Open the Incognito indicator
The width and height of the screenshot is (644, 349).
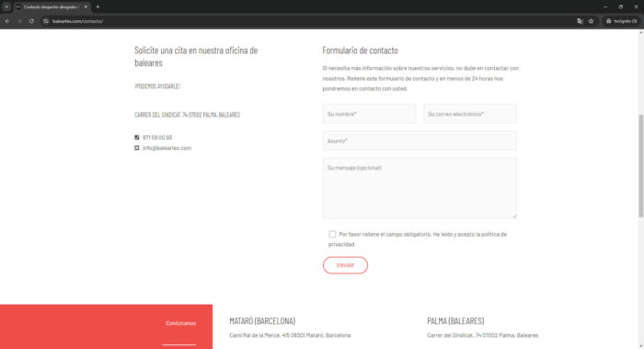click(621, 21)
